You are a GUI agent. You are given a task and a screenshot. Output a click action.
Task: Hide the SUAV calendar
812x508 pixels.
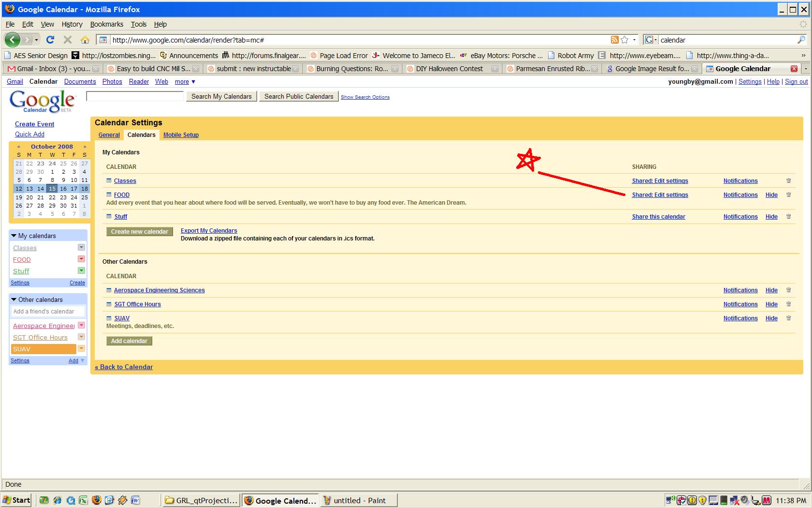coord(771,318)
